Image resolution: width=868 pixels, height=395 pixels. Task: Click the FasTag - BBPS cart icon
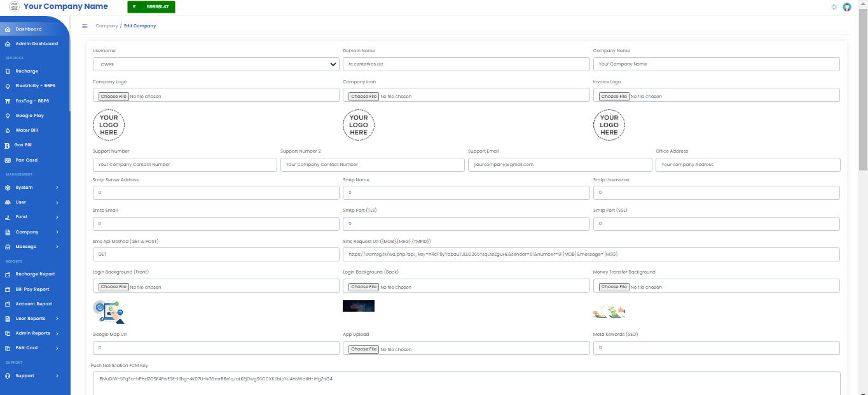pos(8,101)
